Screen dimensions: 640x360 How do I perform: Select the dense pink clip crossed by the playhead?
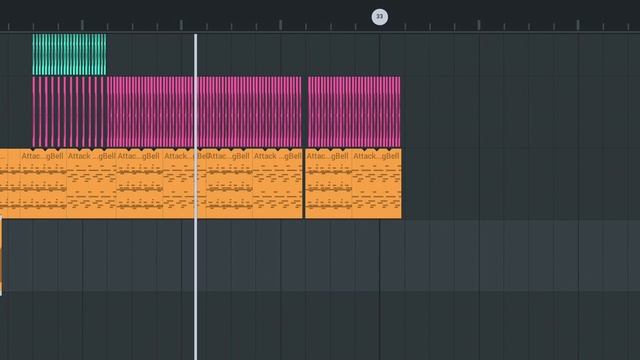204,112
